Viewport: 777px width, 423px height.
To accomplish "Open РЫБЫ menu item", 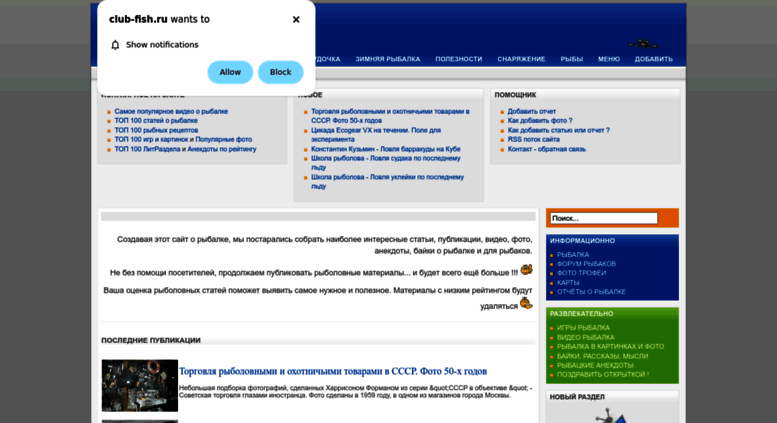I will pos(571,59).
